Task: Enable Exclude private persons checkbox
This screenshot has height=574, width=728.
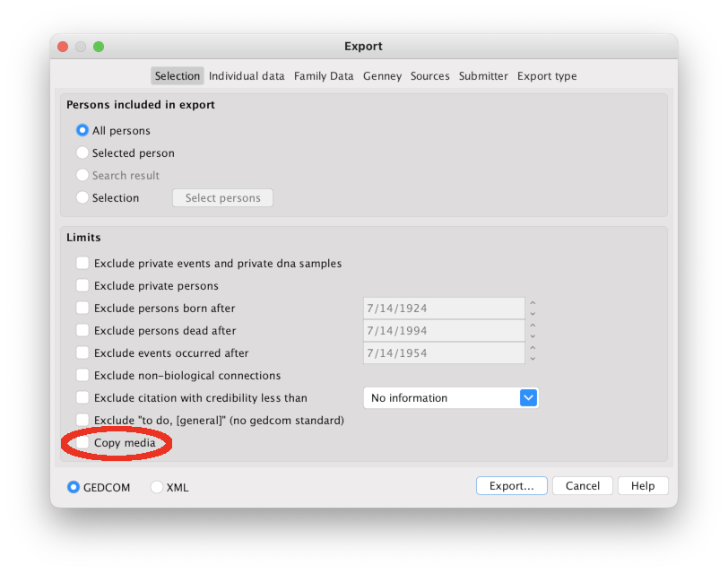Action: click(x=83, y=286)
